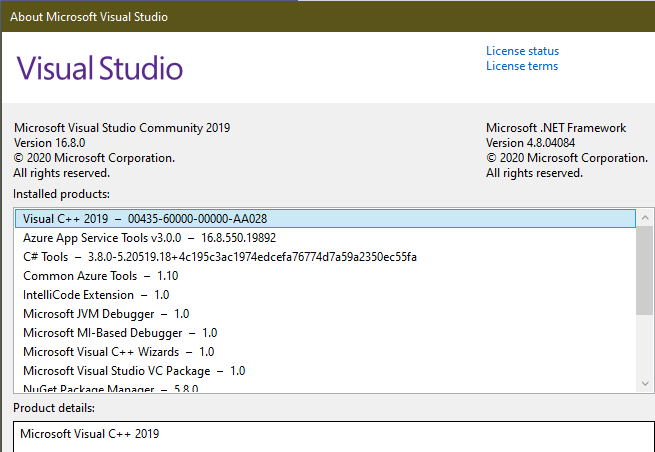Open the License terms link
655x452 pixels.
[x=522, y=66]
